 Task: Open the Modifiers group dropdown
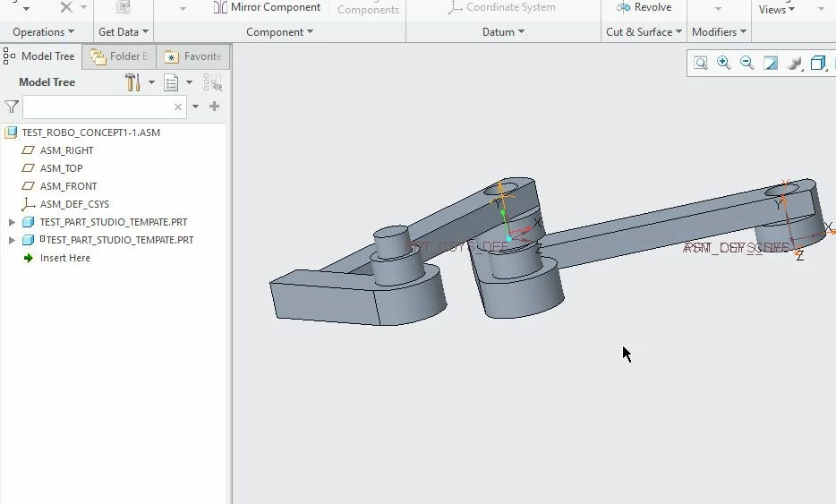tap(720, 32)
